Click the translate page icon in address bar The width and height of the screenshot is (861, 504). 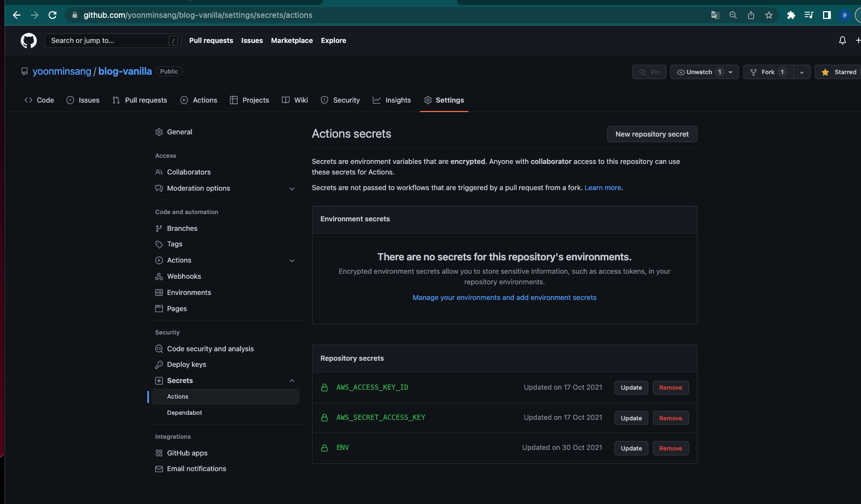click(715, 15)
